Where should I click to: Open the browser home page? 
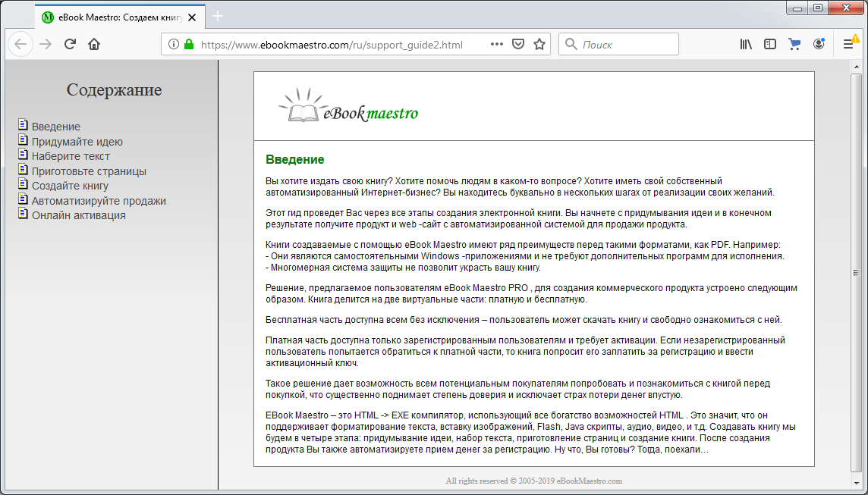tap(94, 44)
